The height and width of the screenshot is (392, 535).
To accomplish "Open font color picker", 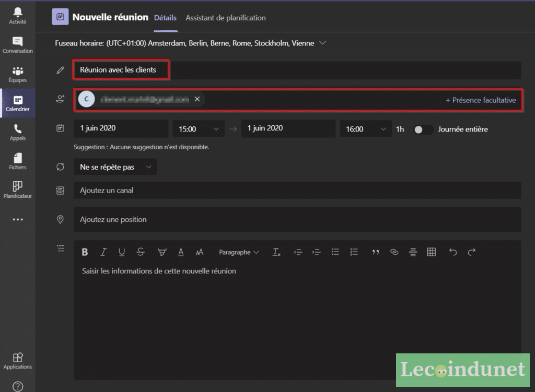I will (181, 252).
